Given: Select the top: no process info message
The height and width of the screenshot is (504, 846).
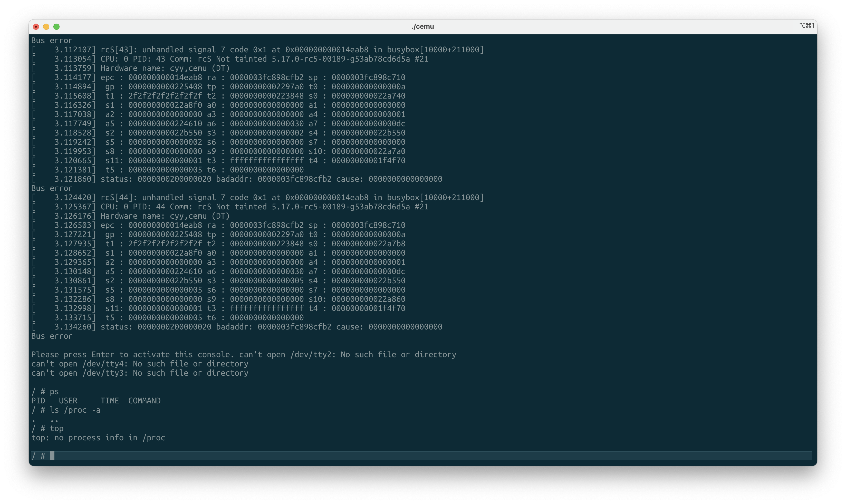Looking at the screenshot, I should click(x=98, y=438).
